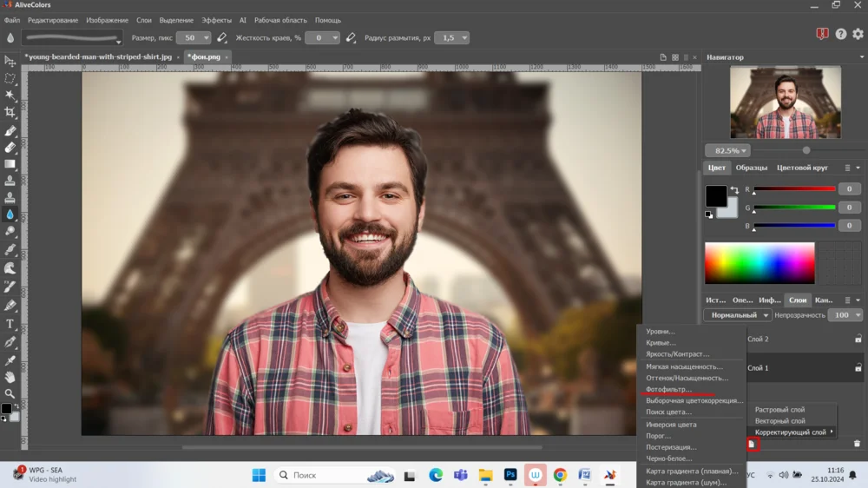The height and width of the screenshot is (488, 868).
Task: Click the Navigator zoom slider handle
Action: [806, 151]
